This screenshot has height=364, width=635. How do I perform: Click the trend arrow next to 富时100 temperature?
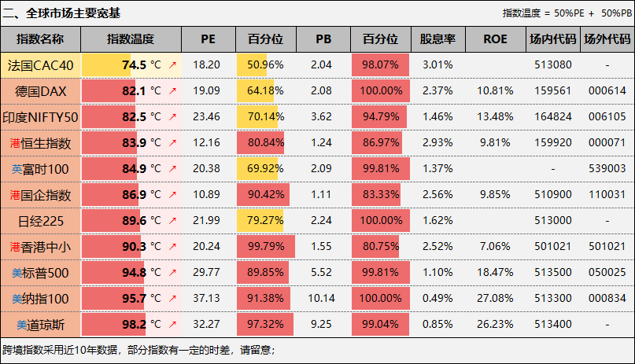(x=172, y=169)
